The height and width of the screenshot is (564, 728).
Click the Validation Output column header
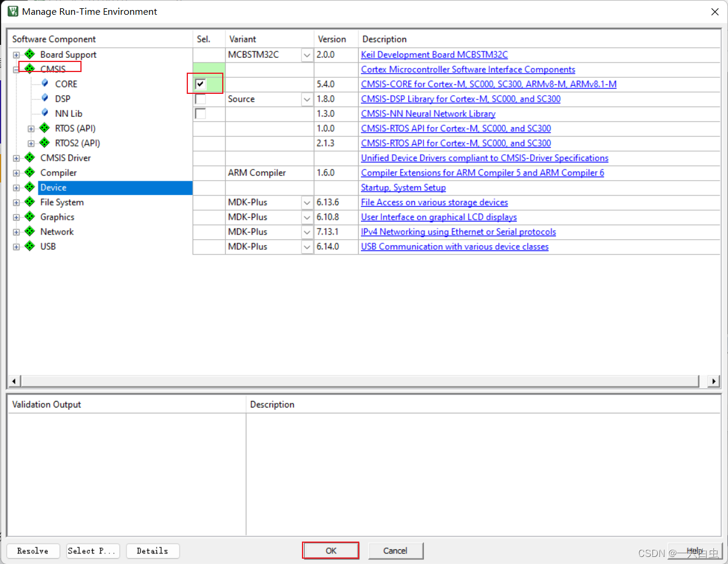(x=126, y=405)
